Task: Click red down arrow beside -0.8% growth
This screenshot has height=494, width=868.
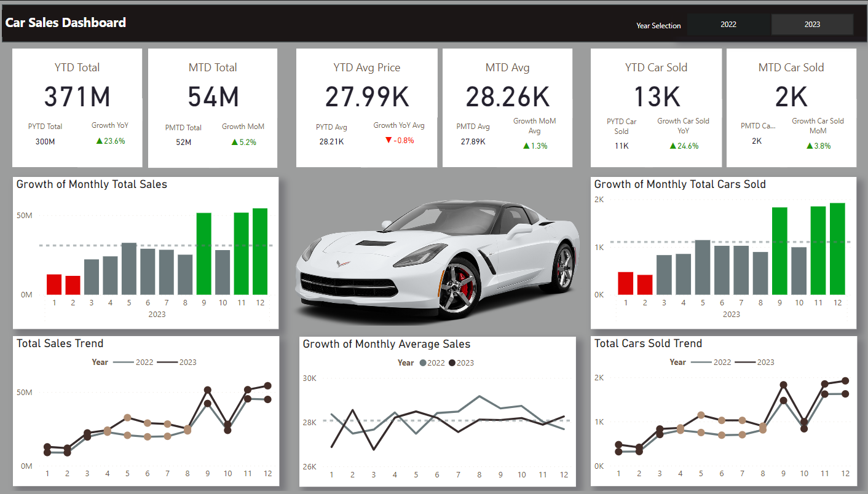Action: click(x=388, y=140)
